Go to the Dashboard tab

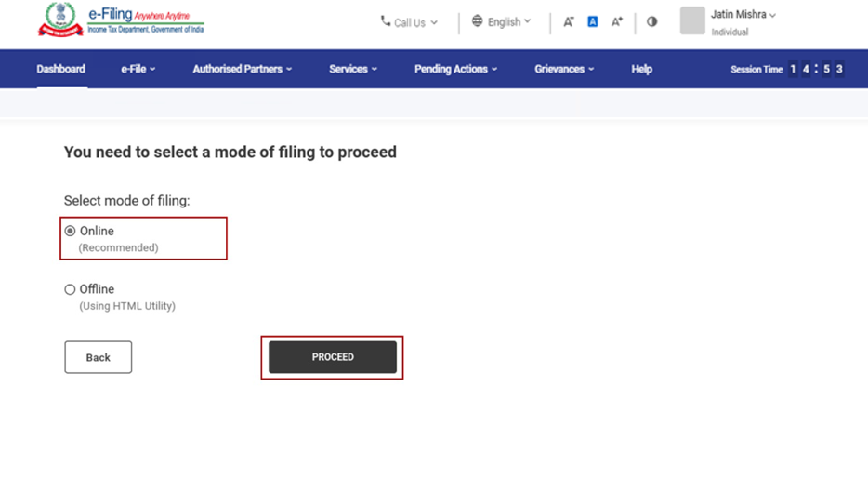(x=61, y=69)
